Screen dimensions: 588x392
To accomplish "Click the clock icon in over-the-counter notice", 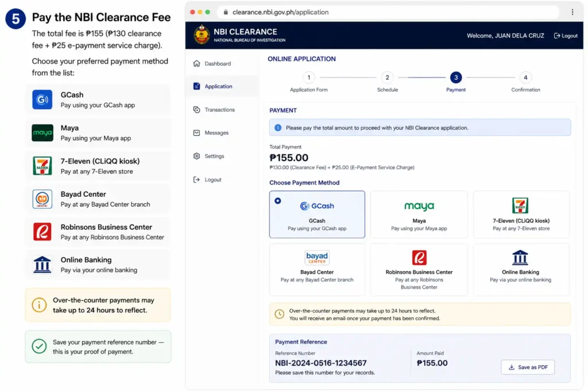I will pos(280,314).
